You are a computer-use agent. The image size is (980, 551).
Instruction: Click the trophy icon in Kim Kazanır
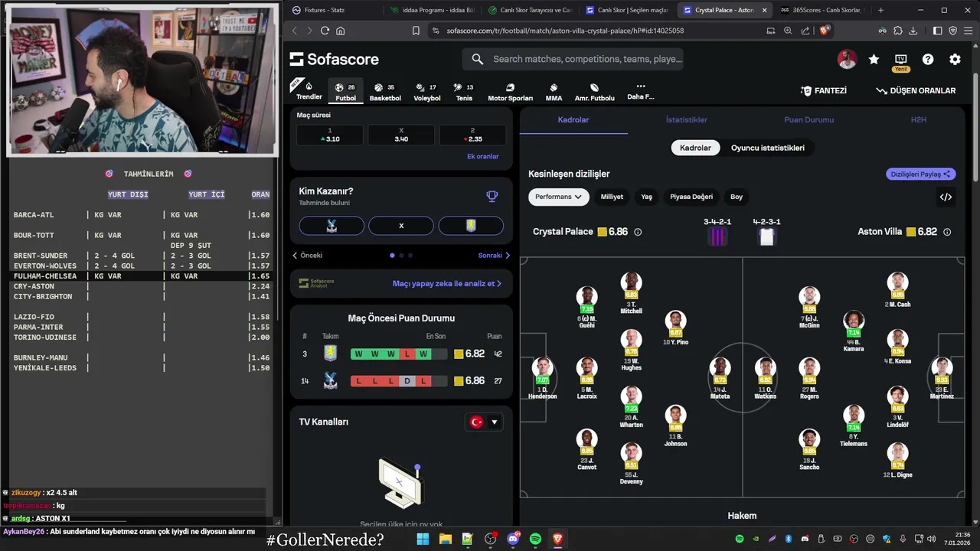click(x=492, y=196)
